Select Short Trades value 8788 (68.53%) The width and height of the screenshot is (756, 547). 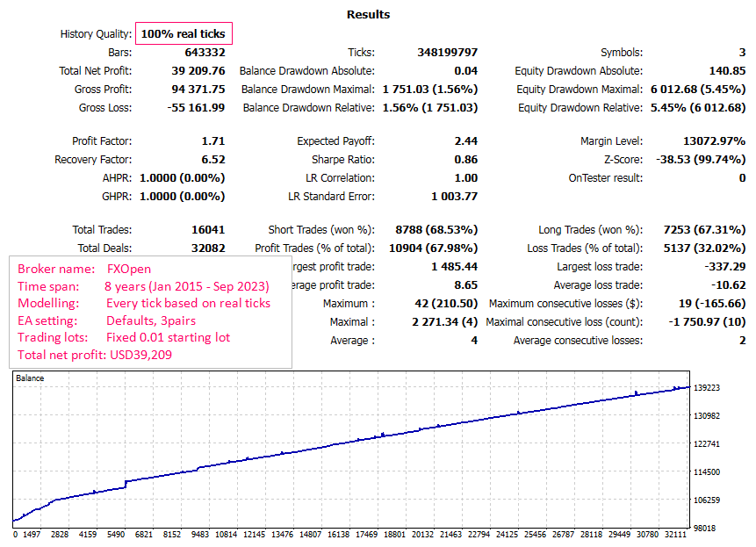(436, 230)
